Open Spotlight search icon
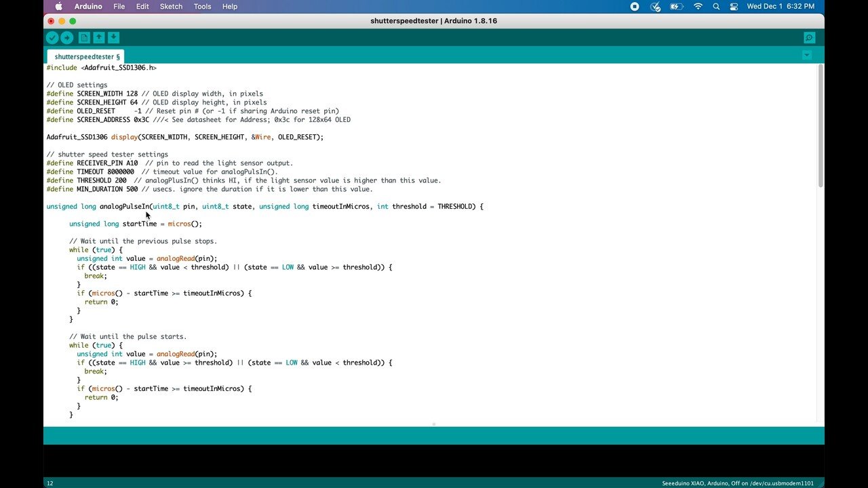The width and height of the screenshot is (868, 488). point(716,6)
